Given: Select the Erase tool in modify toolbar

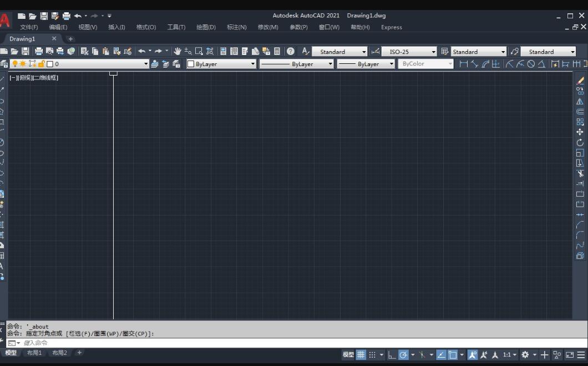Looking at the screenshot, I should pos(580,81).
